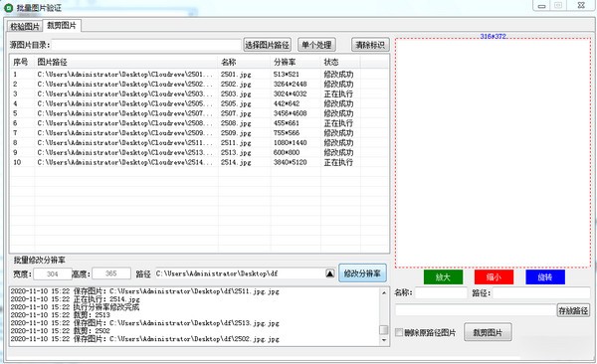Select the row for 2503.jpg
The image size is (597, 364).
[200, 93]
